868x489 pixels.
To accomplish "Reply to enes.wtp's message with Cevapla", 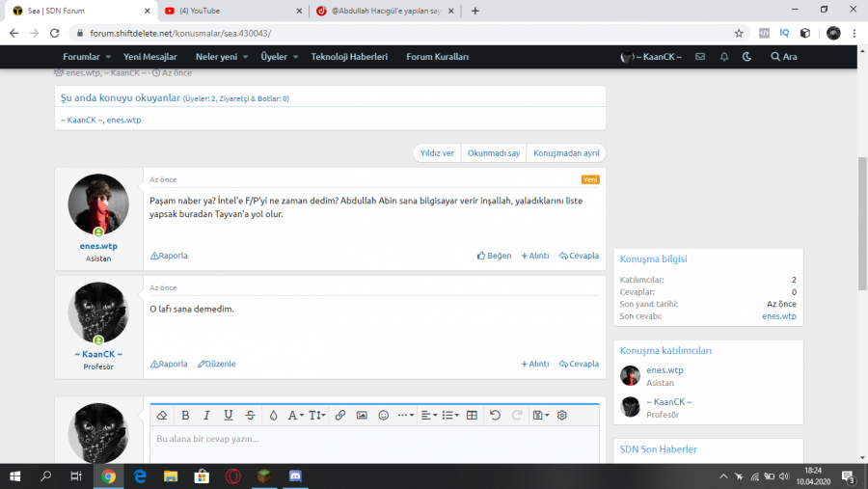I will (579, 256).
